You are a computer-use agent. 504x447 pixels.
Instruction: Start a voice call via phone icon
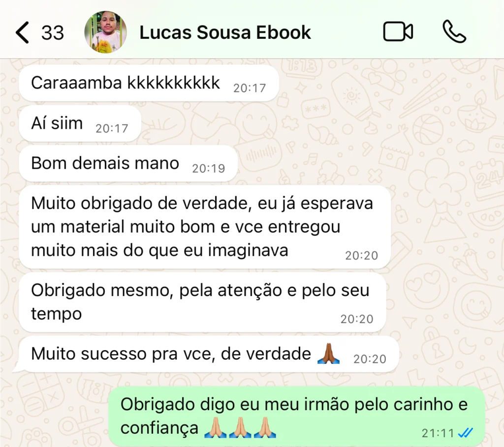click(454, 31)
